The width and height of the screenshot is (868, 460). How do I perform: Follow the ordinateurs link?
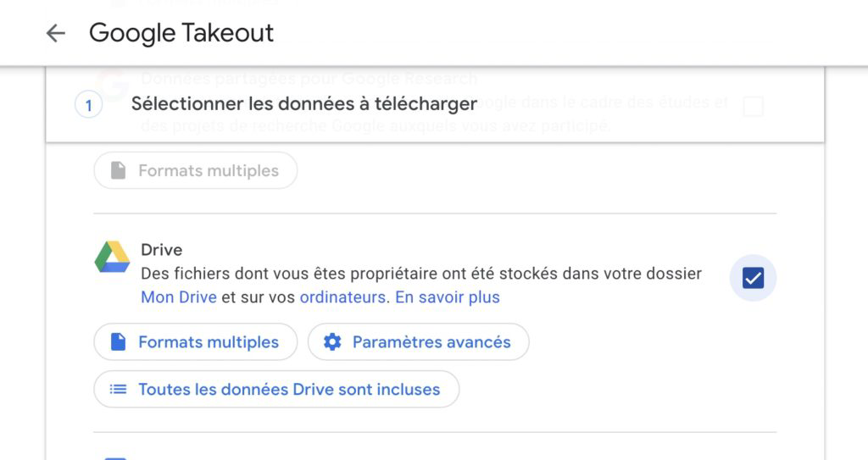point(342,297)
